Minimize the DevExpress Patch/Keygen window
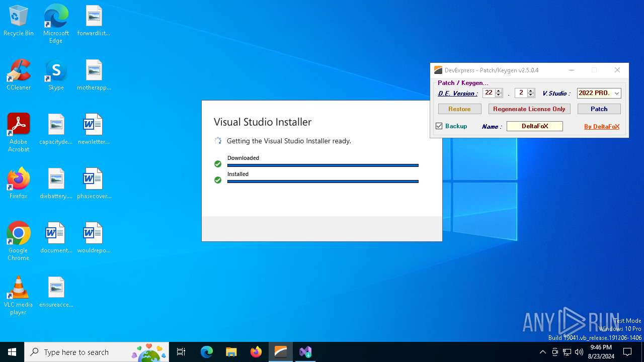 (572, 70)
